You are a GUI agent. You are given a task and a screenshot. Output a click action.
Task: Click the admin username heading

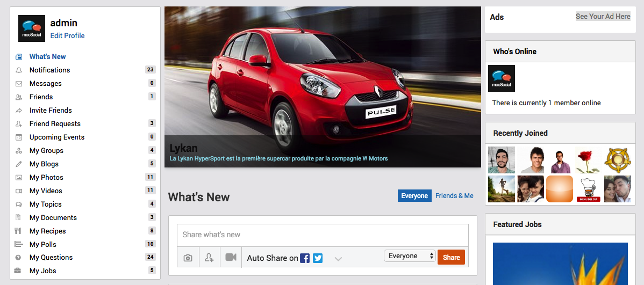click(63, 23)
